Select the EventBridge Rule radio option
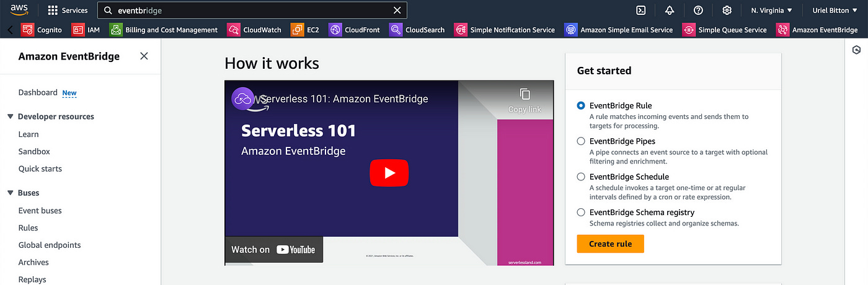This screenshot has width=868, height=285. point(581,105)
